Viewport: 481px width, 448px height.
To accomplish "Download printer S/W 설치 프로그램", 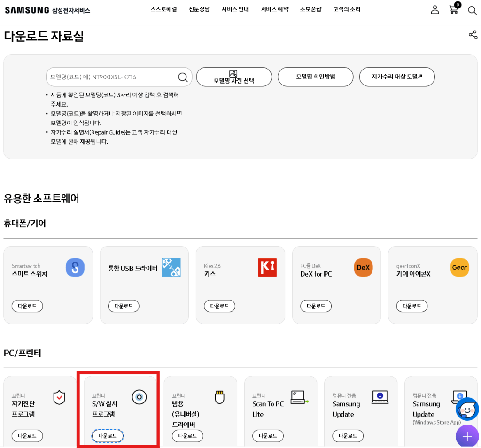I will click(108, 436).
